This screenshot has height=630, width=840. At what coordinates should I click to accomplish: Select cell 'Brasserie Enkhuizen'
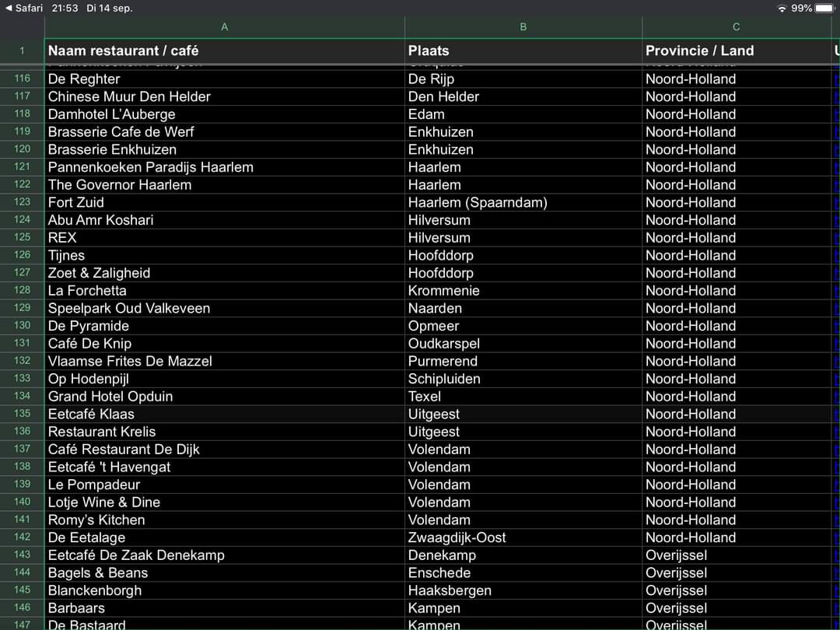point(225,149)
